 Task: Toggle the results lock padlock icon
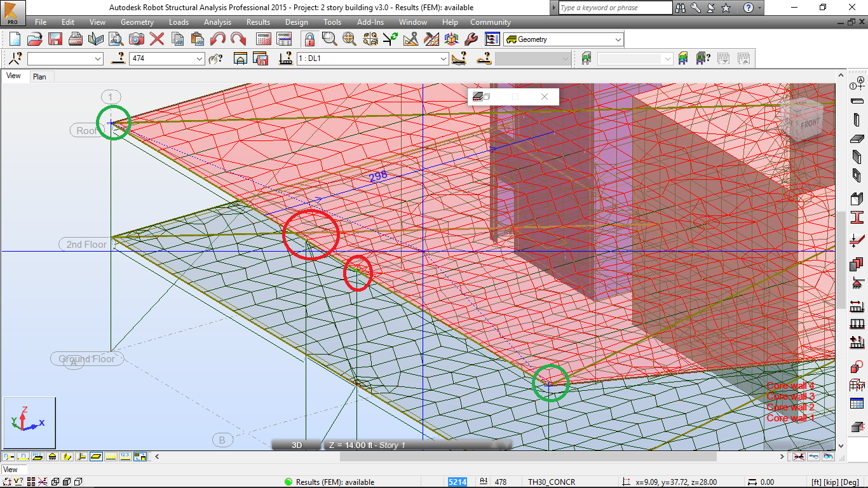tap(309, 39)
